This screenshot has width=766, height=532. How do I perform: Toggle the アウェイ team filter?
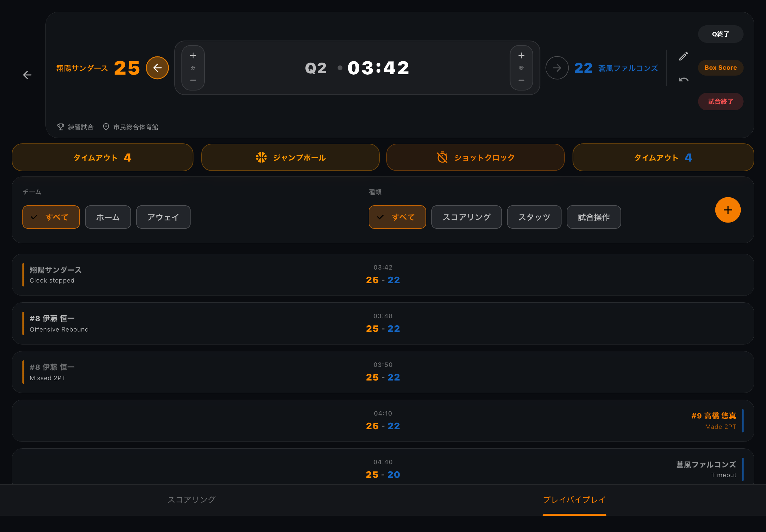pos(163,217)
